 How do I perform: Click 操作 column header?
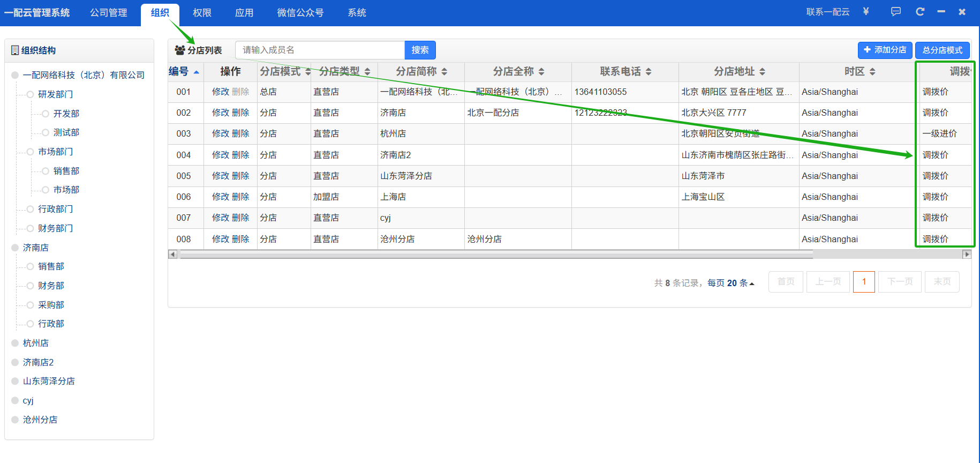[x=231, y=71]
